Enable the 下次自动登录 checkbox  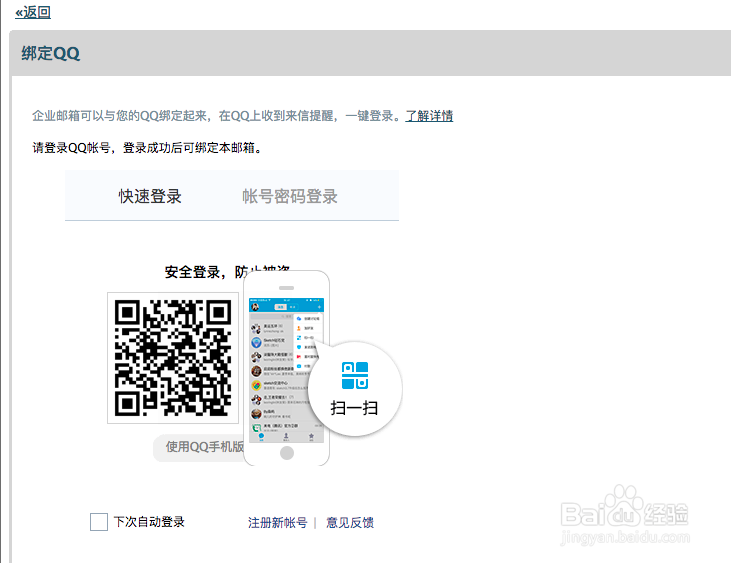click(99, 522)
